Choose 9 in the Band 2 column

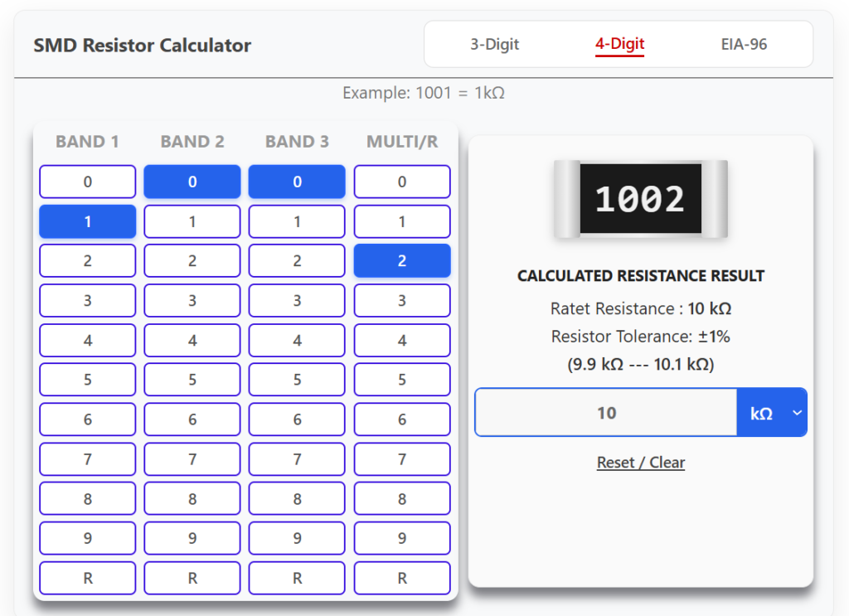(x=192, y=539)
